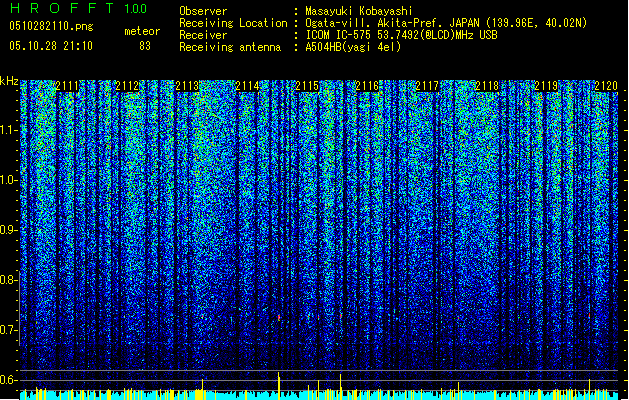
Task: Click the antenna text A504HB(yagi 4el)
Action: pyautogui.click(x=353, y=47)
